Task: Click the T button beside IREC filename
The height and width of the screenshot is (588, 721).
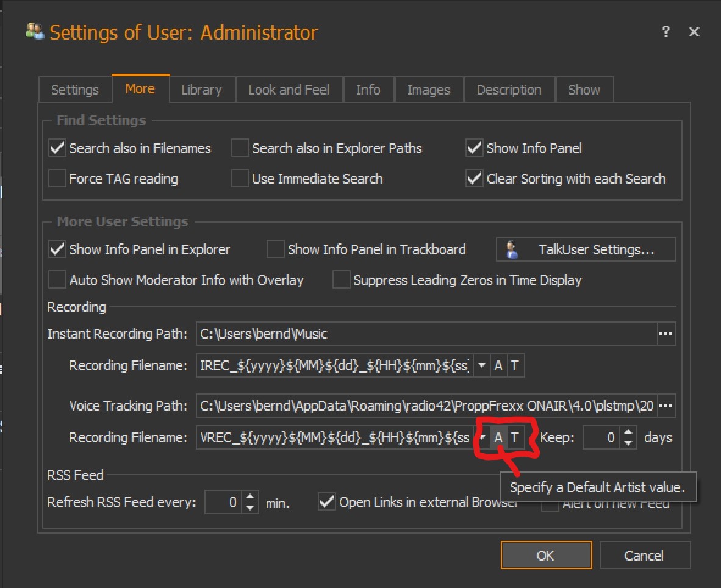Action: [x=515, y=365]
